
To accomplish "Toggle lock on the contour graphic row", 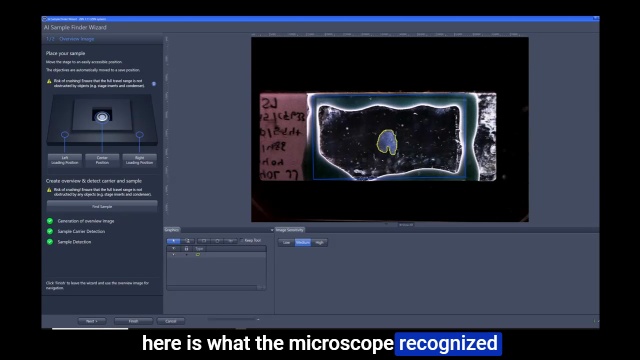I will tap(187, 254).
